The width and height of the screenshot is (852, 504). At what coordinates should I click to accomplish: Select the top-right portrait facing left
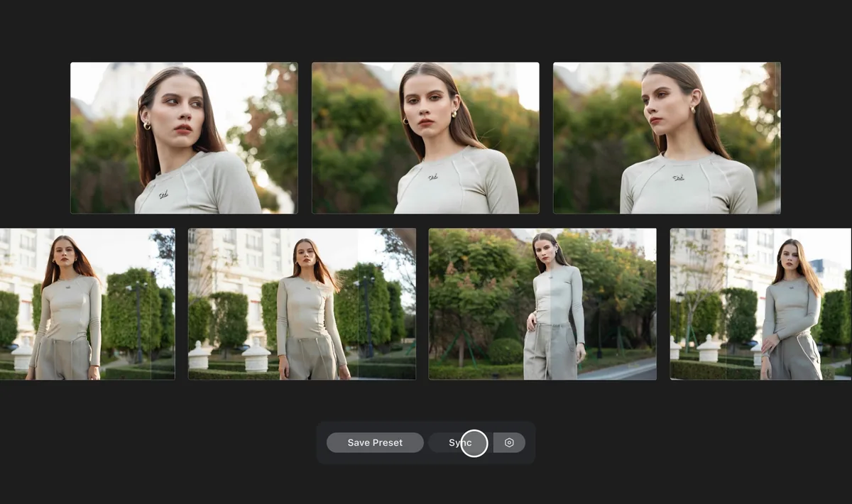point(667,138)
